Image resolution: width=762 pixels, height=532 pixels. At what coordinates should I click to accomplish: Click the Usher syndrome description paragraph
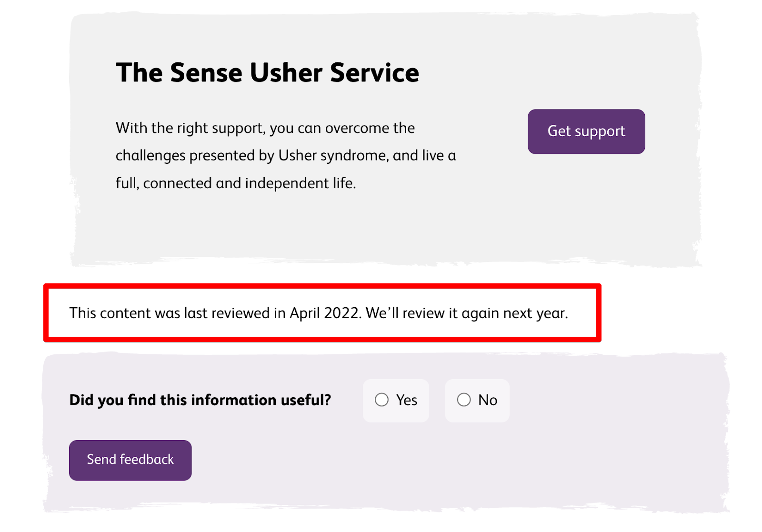click(x=285, y=155)
